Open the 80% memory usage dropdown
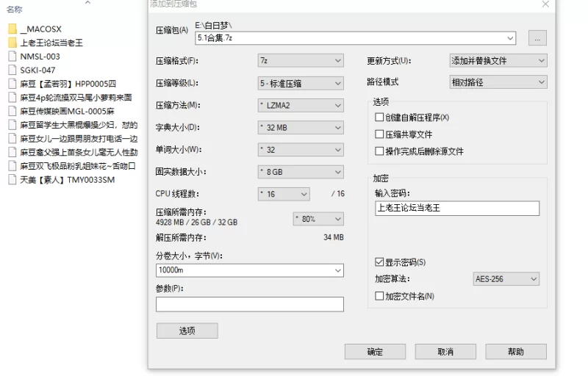Image resolution: width=588 pixels, height=379 pixels. pyautogui.click(x=318, y=219)
